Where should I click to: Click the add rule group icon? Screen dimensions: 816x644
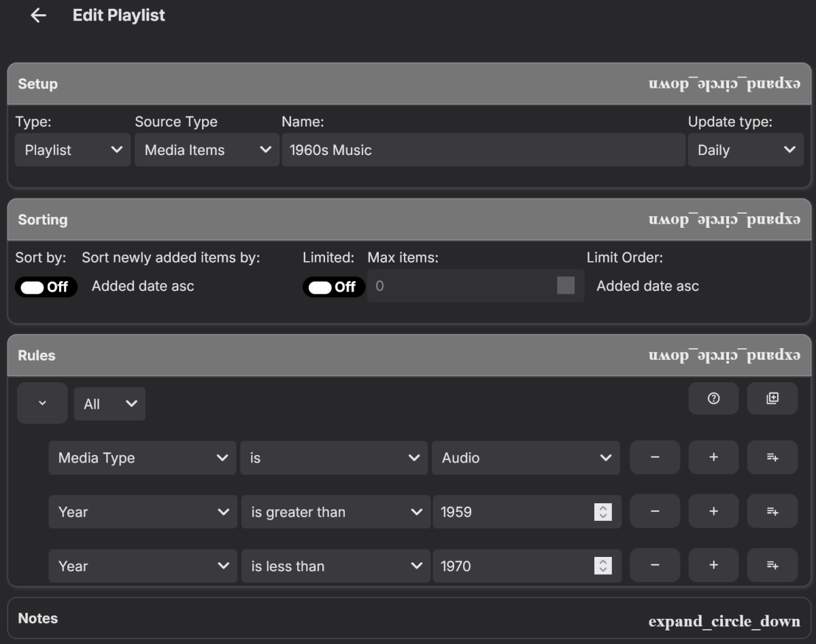pos(772,399)
